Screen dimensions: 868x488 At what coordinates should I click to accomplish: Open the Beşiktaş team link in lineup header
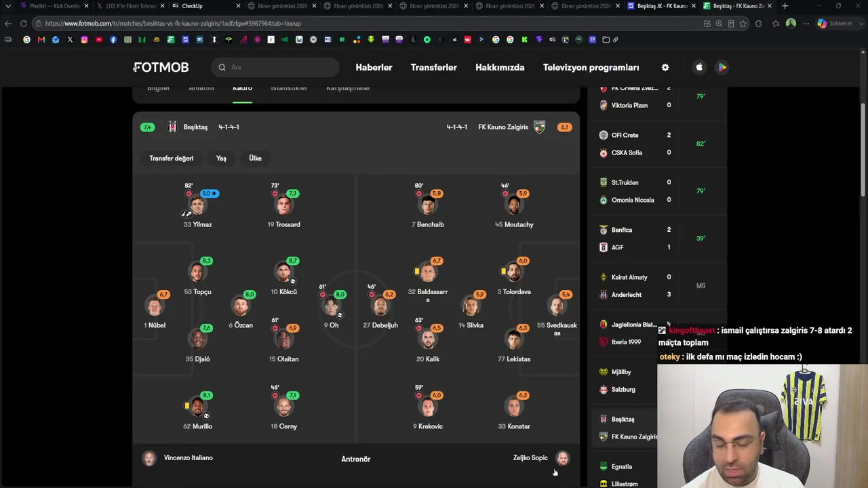(195, 127)
